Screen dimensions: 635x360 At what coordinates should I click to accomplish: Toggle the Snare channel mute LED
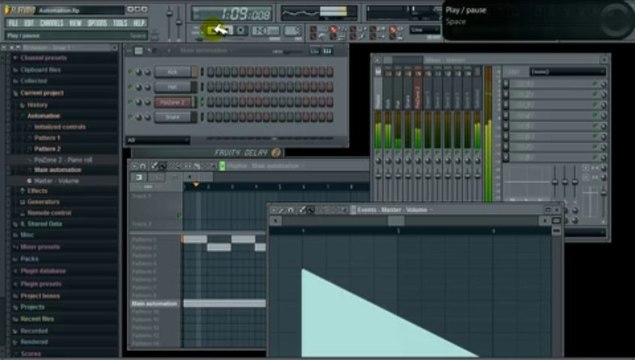pos(130,117)
